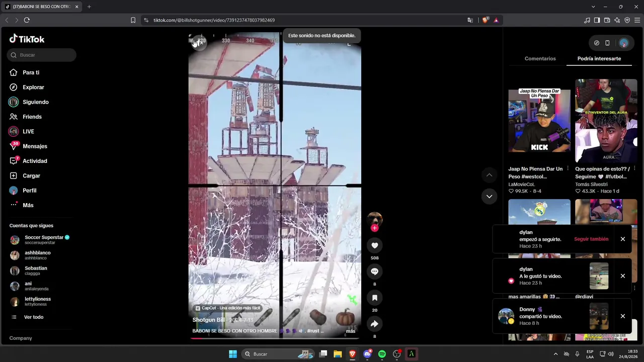Image resolution: width=644 pixels, height=362 pixels.
Task: Open the tab search dropdown arrow
Action: coord(593,7)
